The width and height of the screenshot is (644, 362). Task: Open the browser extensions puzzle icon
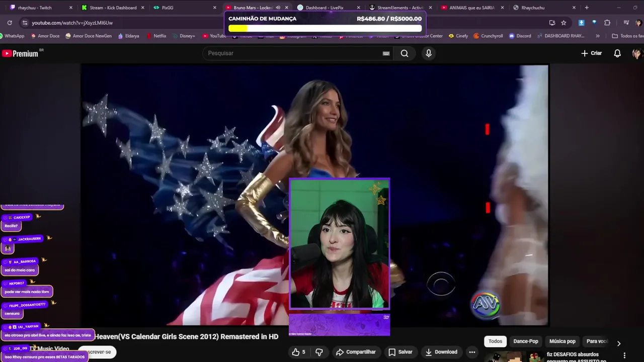pos(607,23)
